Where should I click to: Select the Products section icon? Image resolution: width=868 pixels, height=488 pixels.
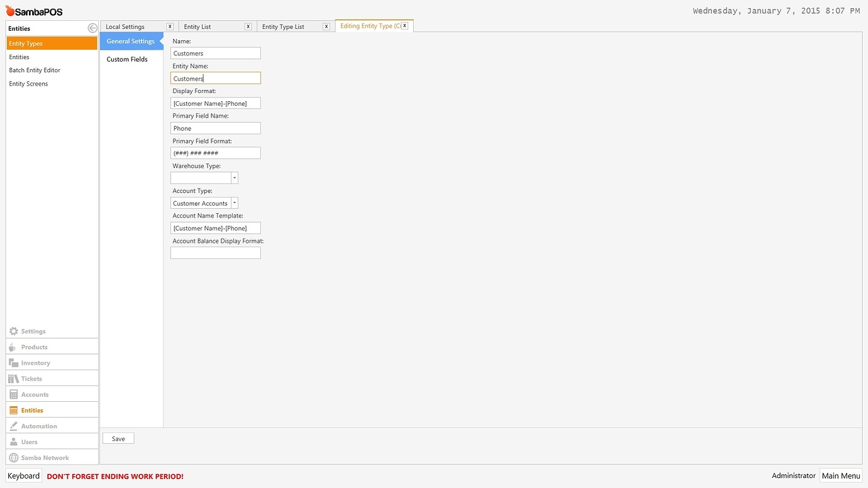(x=14, y=347)
